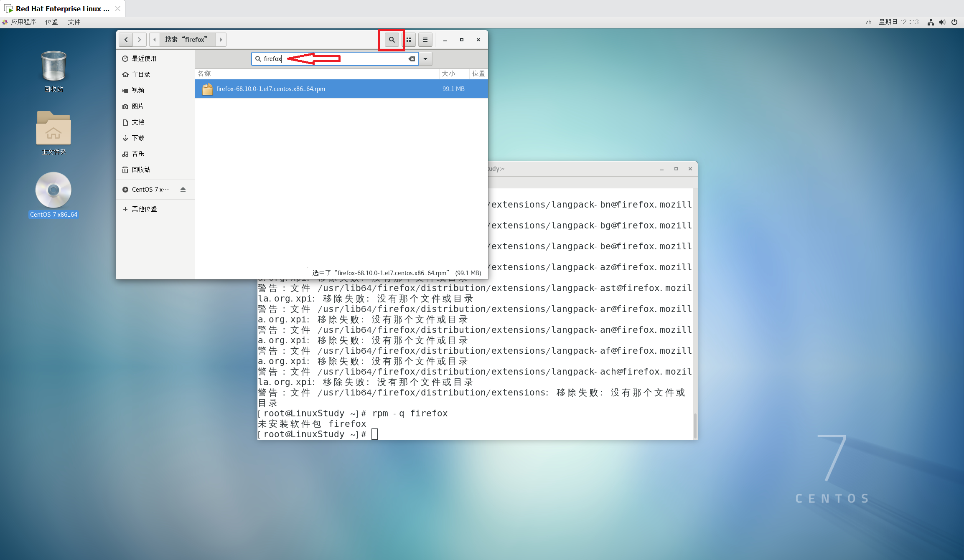The height and width of the screenshot is (560, 964).
Task: Open the hamburger view options menu
Action: [425, 40]
